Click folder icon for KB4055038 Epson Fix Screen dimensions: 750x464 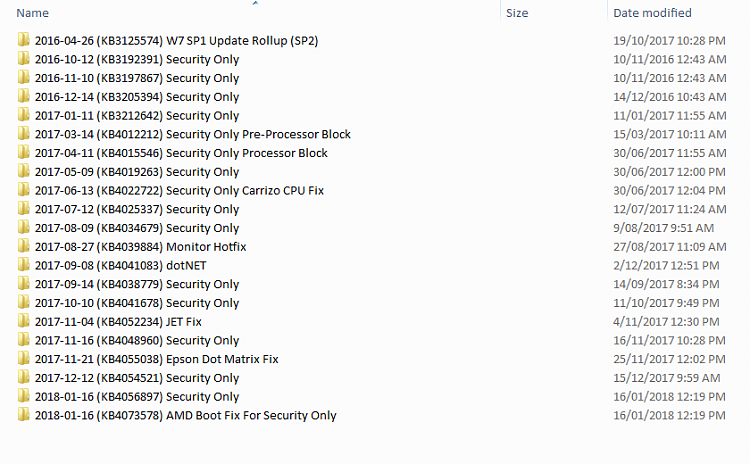click(x=24, y=359)
